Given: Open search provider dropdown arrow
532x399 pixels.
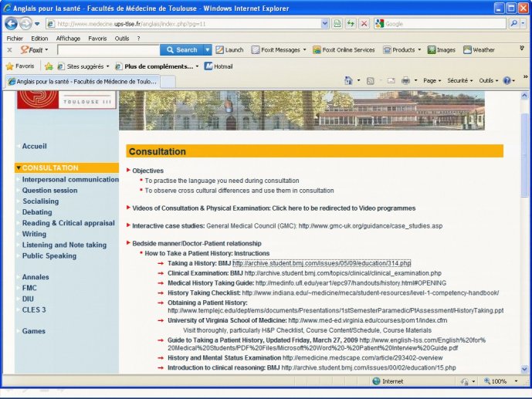Looking at the screenshot, I should coord(523,23).
